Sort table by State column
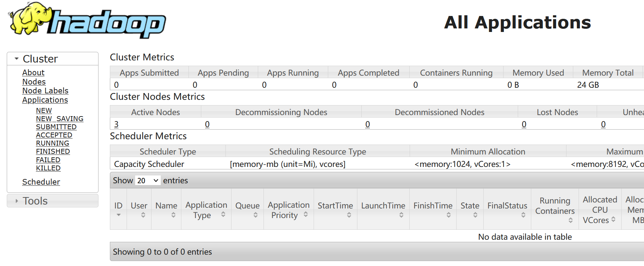 [x=470, y=209]
